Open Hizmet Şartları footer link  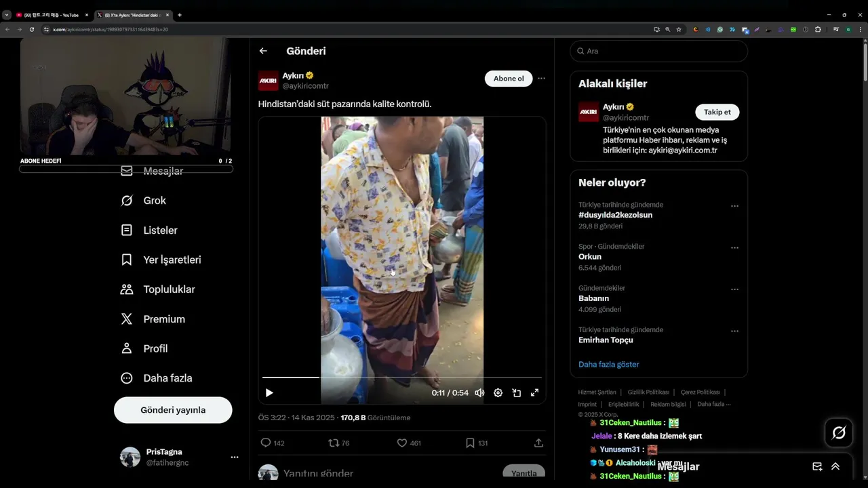pyautogui.click(x=597, y=392)
